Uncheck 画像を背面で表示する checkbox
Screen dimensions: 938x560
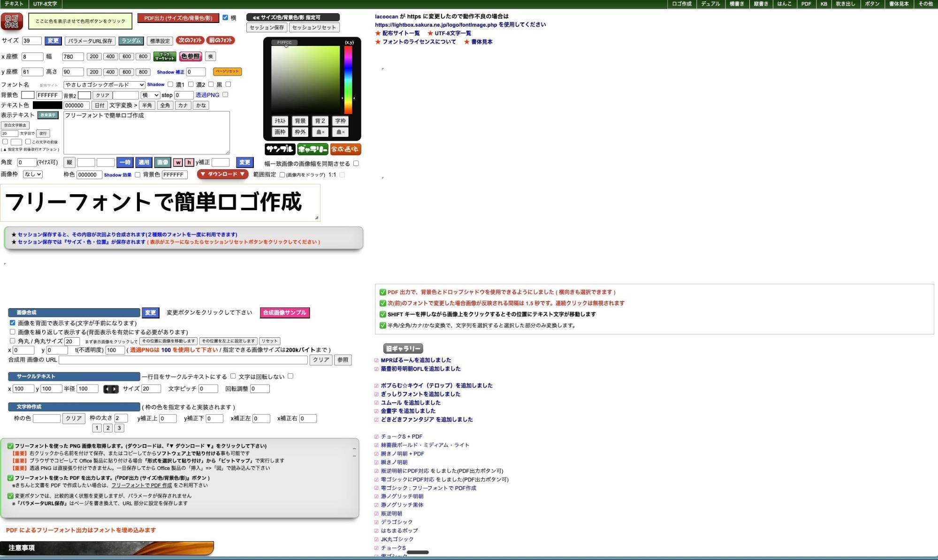tap(13, 323)
